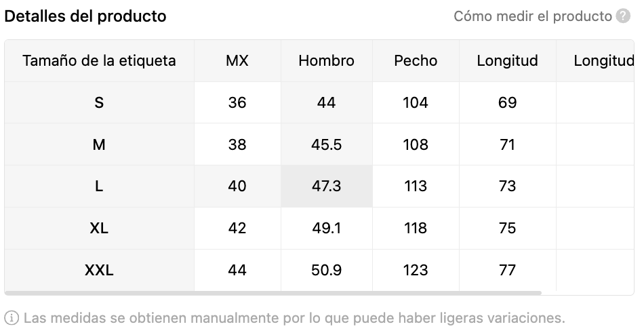Screen dimensions: 644x335
Task: Click the 50.9 shoulder value for XXL
Action: (327, 270)
